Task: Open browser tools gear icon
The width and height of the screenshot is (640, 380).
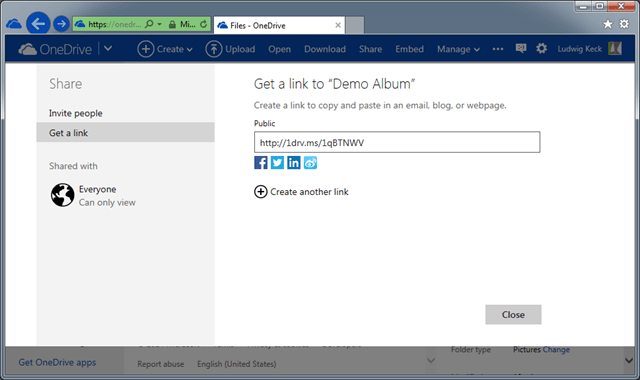Action: tap(624, 24)
